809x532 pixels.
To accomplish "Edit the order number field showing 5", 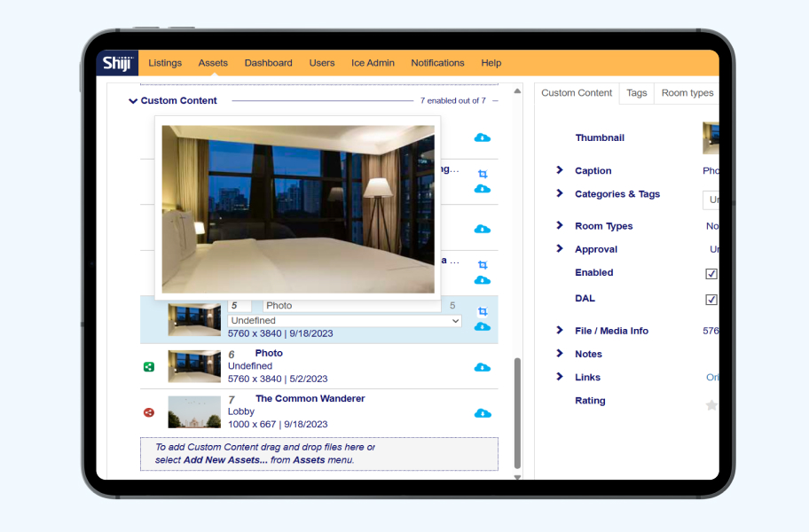I will [x=240, y=306].
